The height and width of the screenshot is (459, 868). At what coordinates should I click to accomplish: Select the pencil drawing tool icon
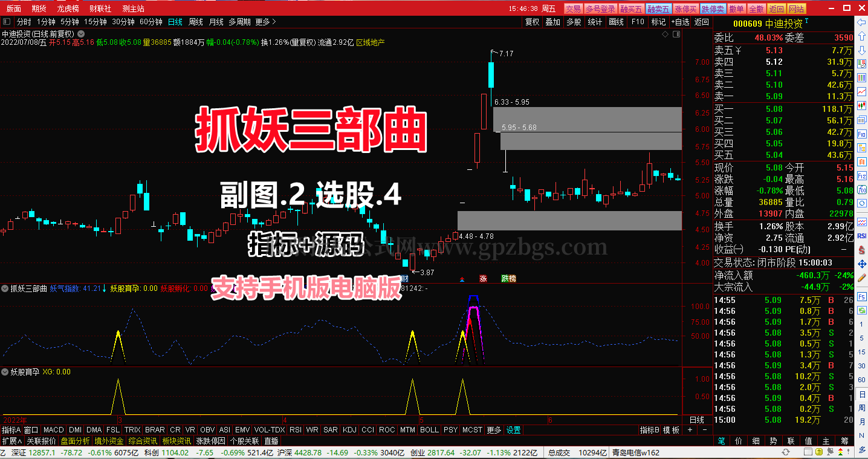pyautogui.click(x=861, y=278)
